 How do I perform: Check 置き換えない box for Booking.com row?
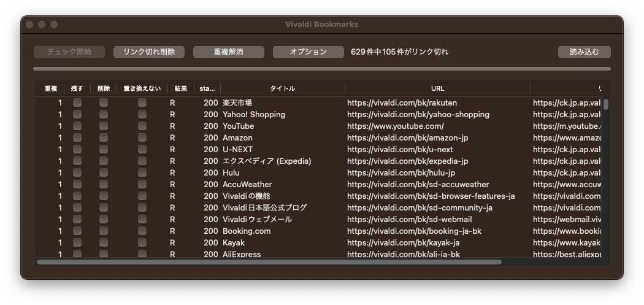142,231
